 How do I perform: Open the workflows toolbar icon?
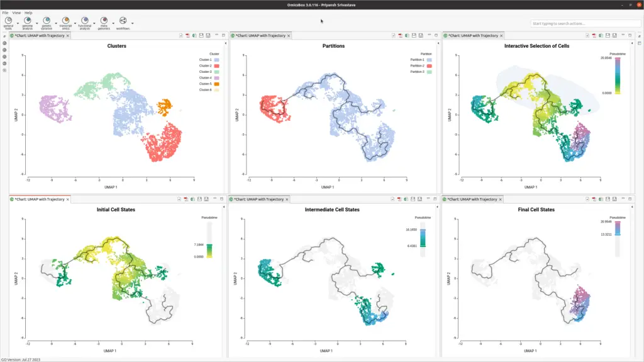123,23
